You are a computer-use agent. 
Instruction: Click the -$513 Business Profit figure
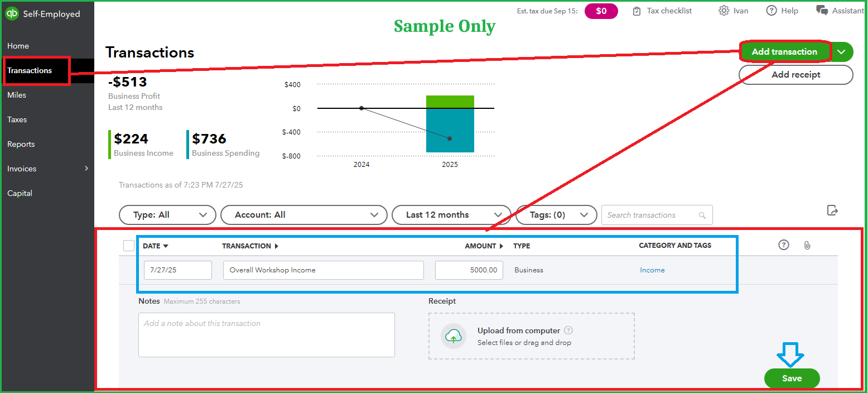click(128, 82)
